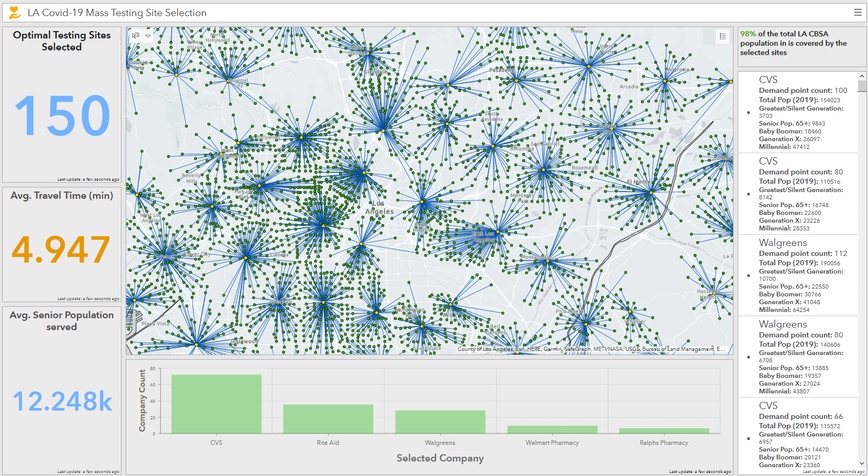The height and width of the screenshot is (476, 868).
Task: Click the yellow site marker near Glendale
Action: (x=368, y=52)
